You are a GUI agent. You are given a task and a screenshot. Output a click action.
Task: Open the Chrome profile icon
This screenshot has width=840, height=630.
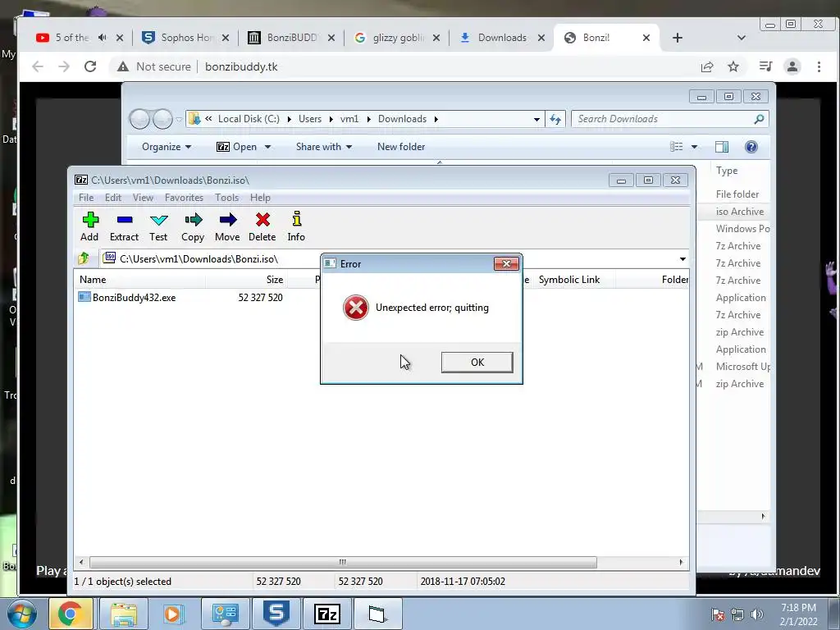point(792,66)
